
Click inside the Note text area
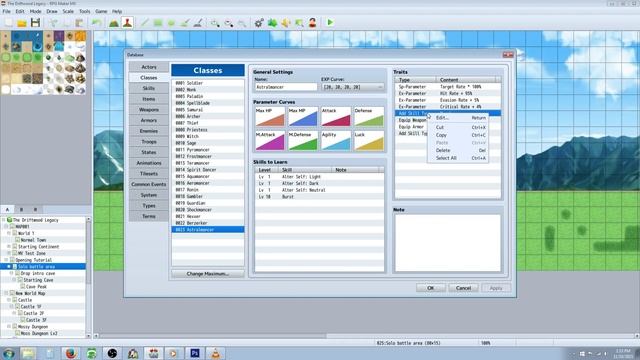pos(448,243)
